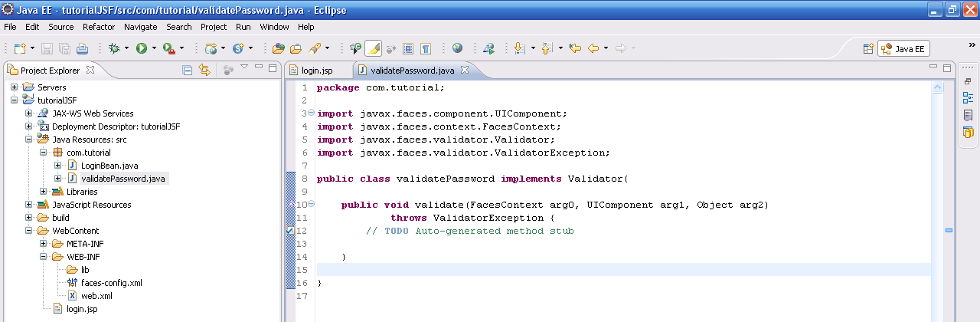
Task: Click the Toggle Breadcrumb icon
Action: pos(355,48)
